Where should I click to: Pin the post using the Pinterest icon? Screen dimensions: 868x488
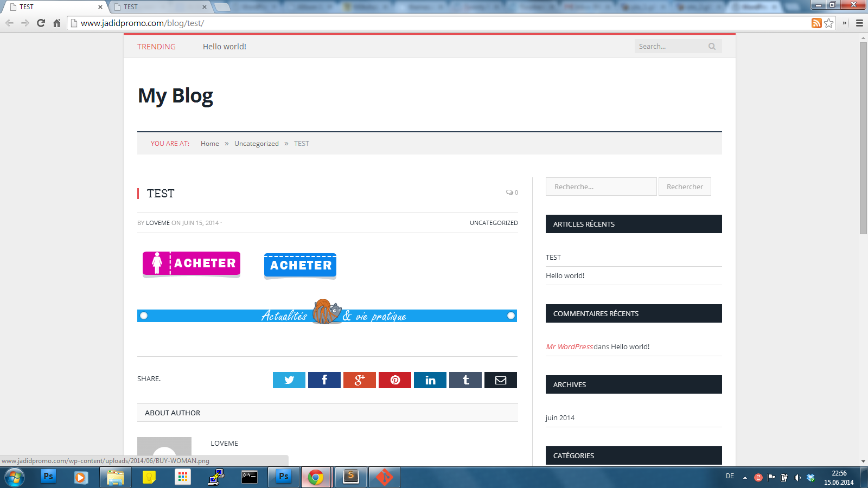(394, 380)
